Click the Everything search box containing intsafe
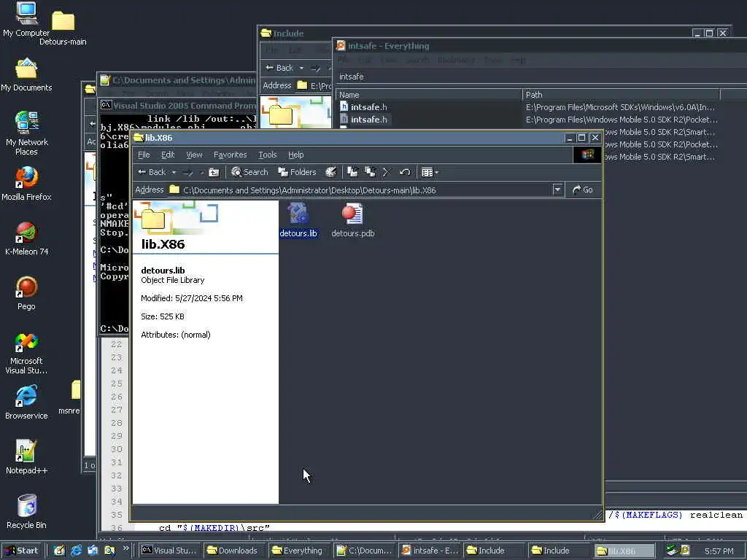Image resolution: width=747 pixels, height=560 pixels. 541,77
